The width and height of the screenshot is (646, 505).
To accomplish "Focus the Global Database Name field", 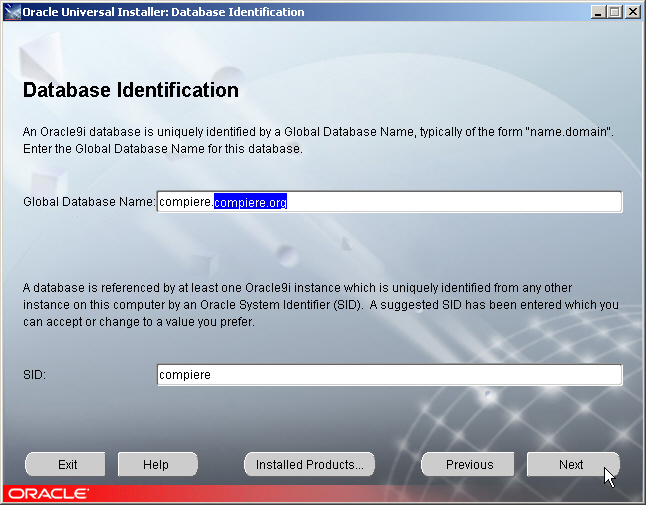I will pyautogui.click(x=389, y=202).
